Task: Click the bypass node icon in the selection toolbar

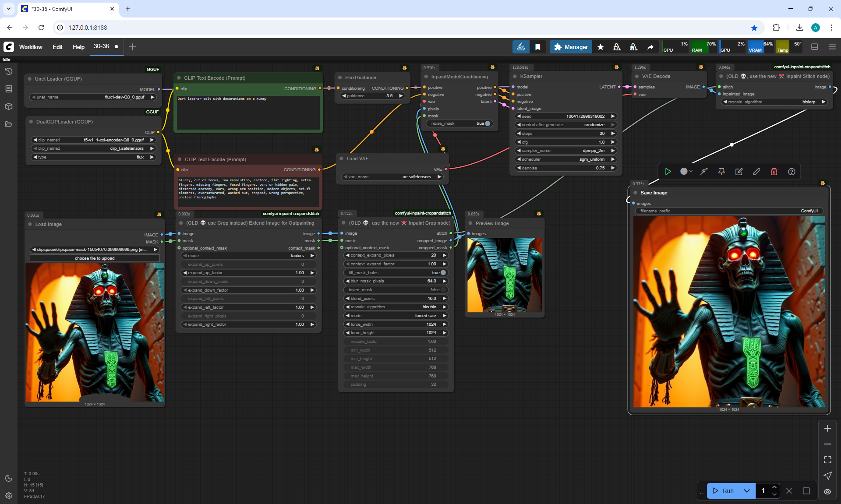Action: (x=704, y=172)
